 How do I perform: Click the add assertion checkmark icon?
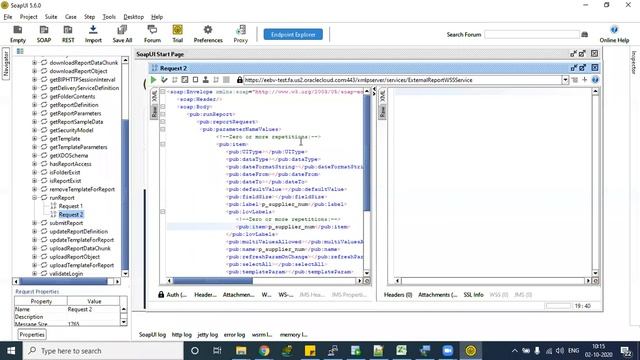coord(164,80)
